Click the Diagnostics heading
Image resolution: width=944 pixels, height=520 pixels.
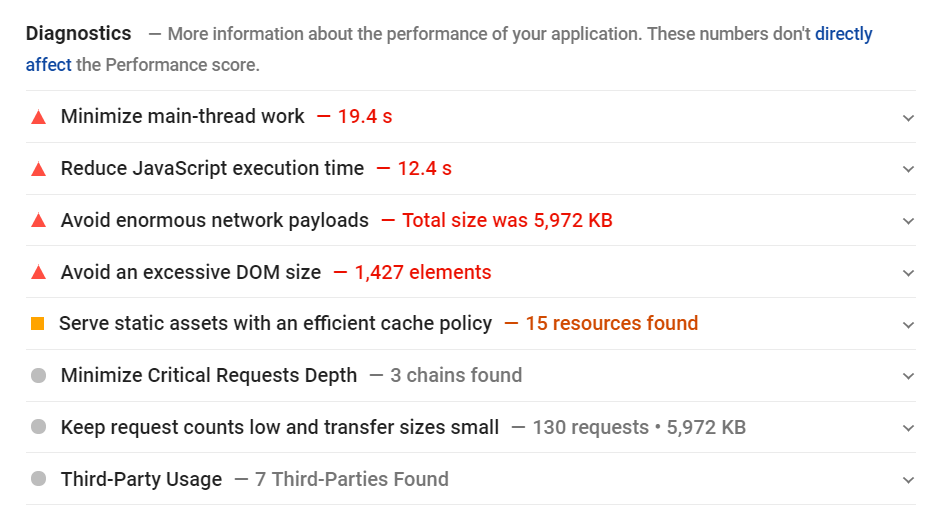(78, 34)
